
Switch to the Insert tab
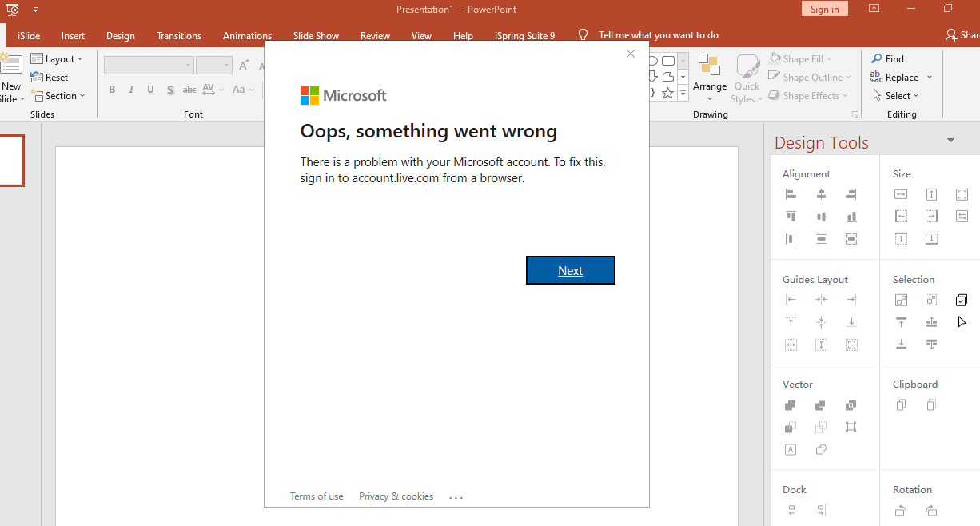coord(73,35)
